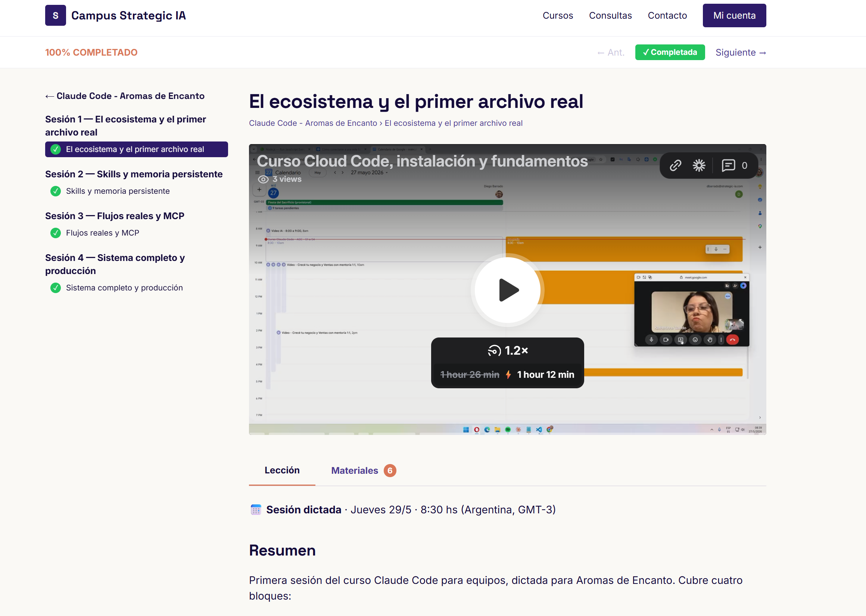Select the highlighted lesson El ecosistema y el primer archivo real

click(x=137, y=149)
